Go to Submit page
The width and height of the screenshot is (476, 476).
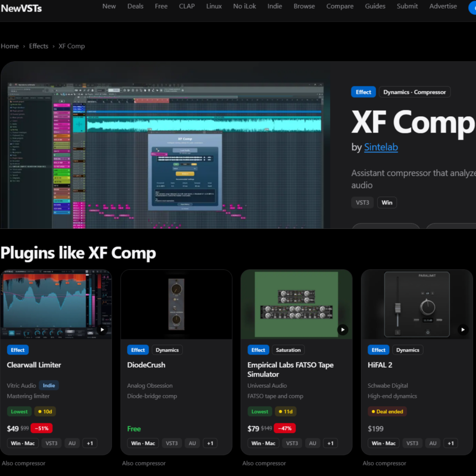point(407,6)
